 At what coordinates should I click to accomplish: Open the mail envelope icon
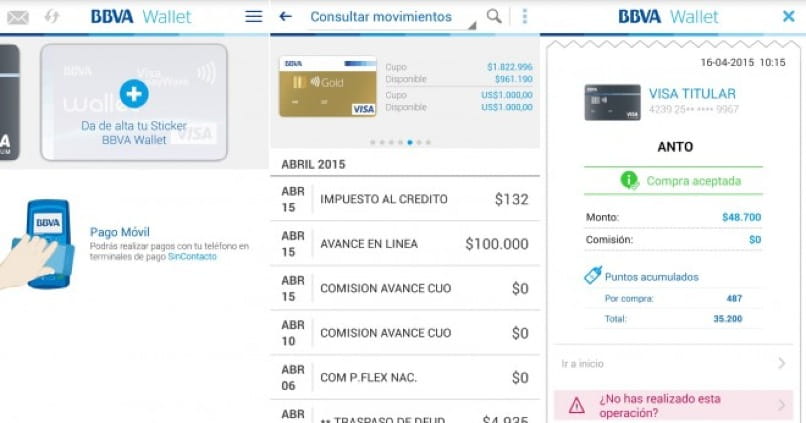[17, 17]
